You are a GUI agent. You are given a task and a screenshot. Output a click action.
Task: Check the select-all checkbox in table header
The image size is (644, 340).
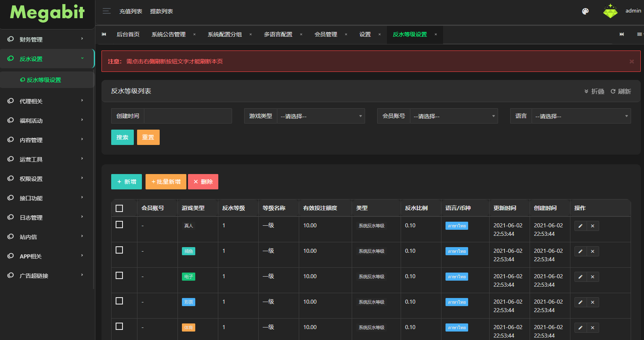pos(119,208)
